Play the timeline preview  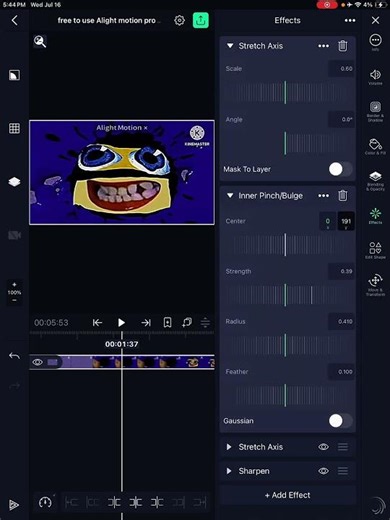pyautogui.click(x=121, y=322)
